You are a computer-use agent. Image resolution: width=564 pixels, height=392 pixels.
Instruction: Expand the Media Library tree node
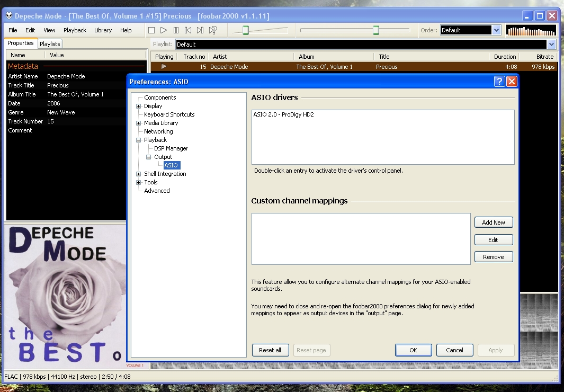tap(138, 123)
